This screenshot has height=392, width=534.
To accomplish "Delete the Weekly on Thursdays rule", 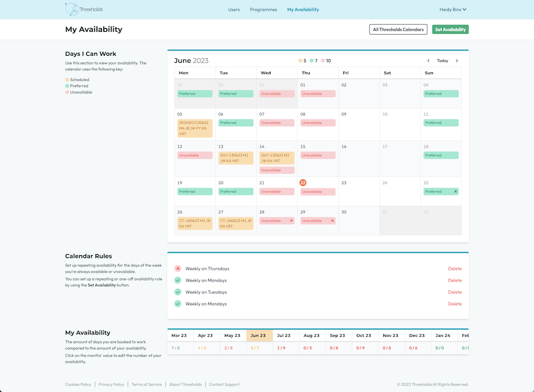I will click(x=455, y=269).
